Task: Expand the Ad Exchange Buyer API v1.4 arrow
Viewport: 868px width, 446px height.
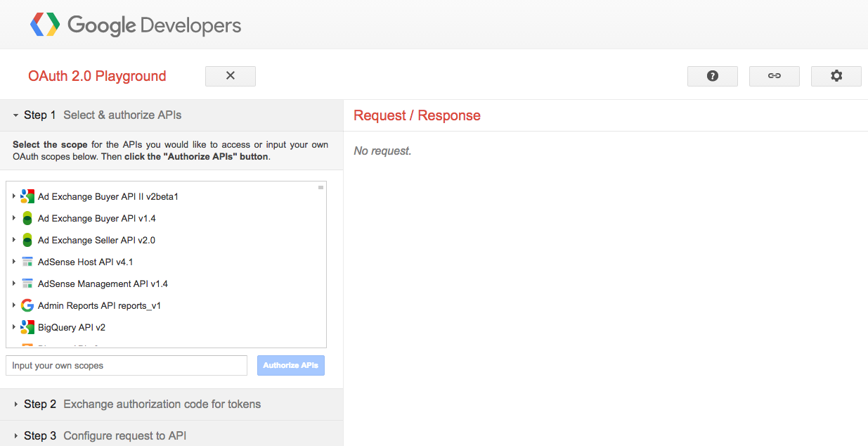Action: (x=14, y=218)
